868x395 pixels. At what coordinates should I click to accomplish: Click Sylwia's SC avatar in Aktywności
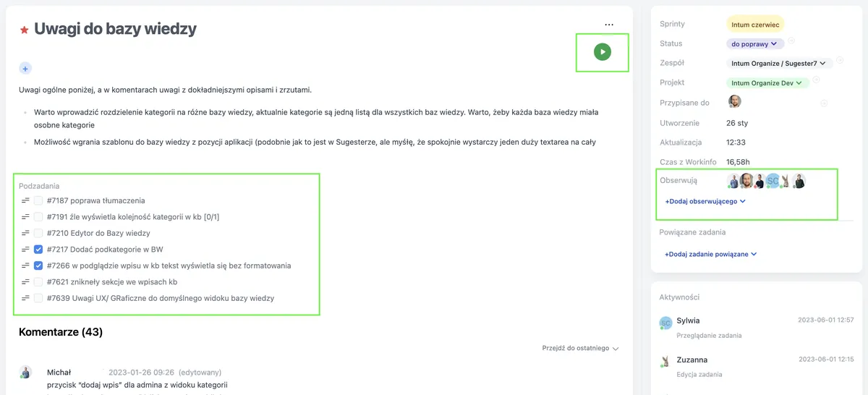click(666, 323)
